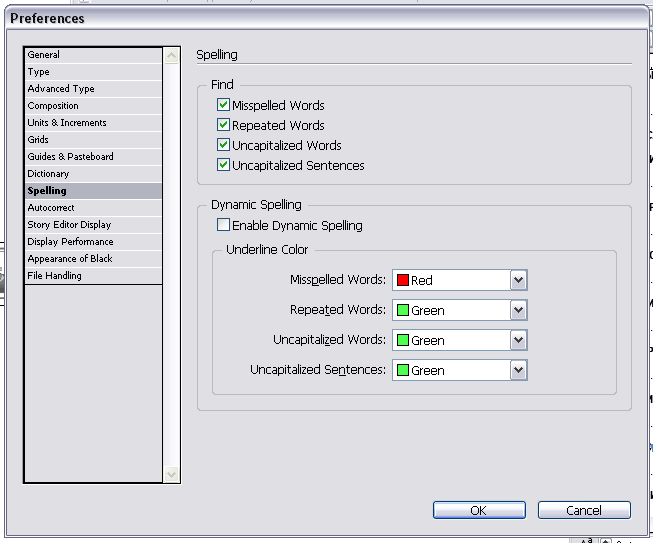Screen dimensions: 653x543
Task: Open Units & Increments preferences
Action: pyautogui.click(x=93, y=123)
